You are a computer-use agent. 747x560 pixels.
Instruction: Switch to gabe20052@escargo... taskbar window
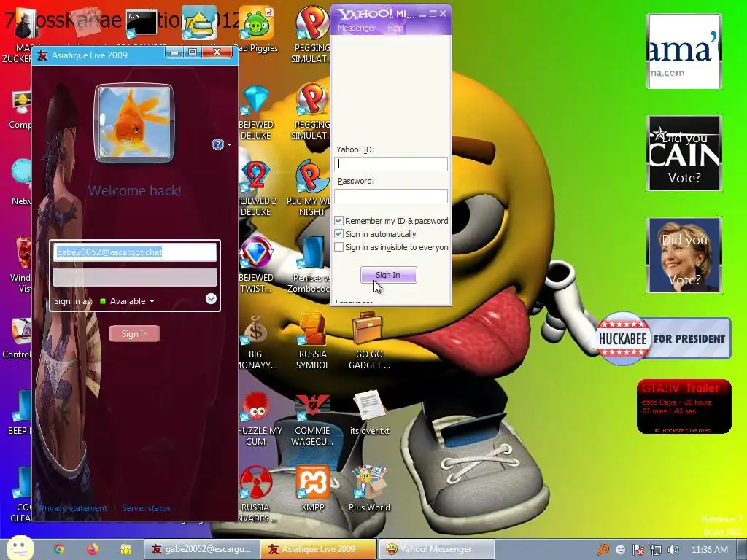(x=202, y=549)
